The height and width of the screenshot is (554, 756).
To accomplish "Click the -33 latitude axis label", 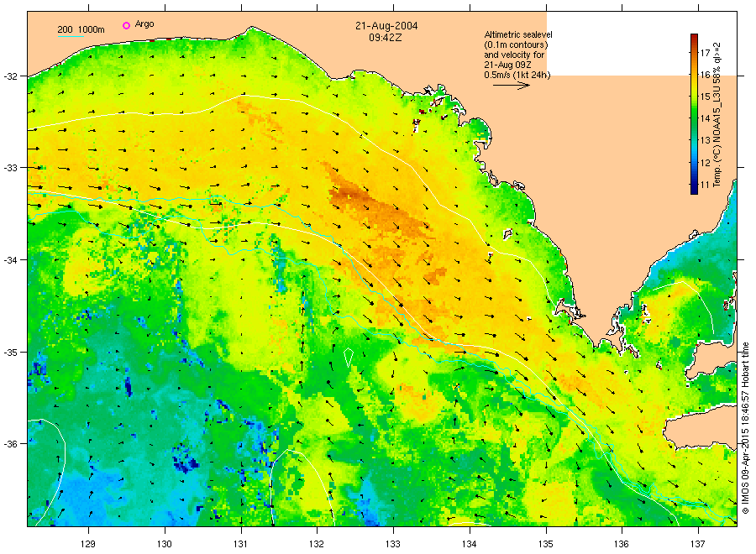I will point(9,168).
